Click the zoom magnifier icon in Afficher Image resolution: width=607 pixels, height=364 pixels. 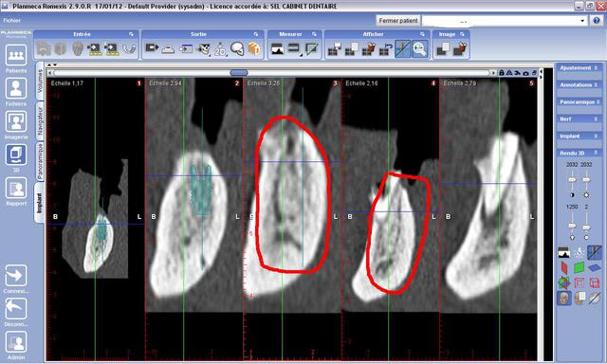(419, 49)
